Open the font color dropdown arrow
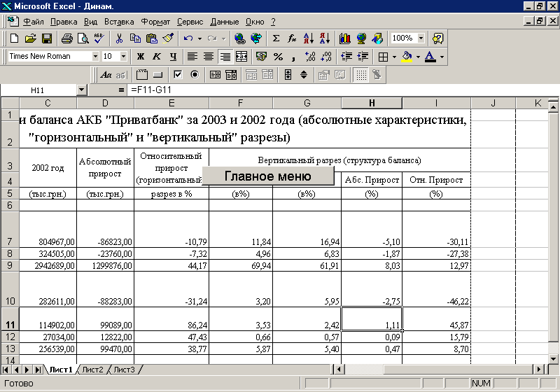 [x=442, y=57]
